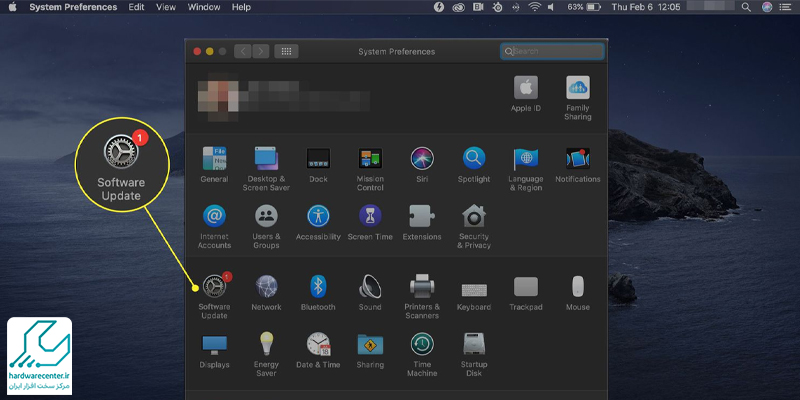
Task: Open Software Update in the preferences grid
Action: pos(214,296)
